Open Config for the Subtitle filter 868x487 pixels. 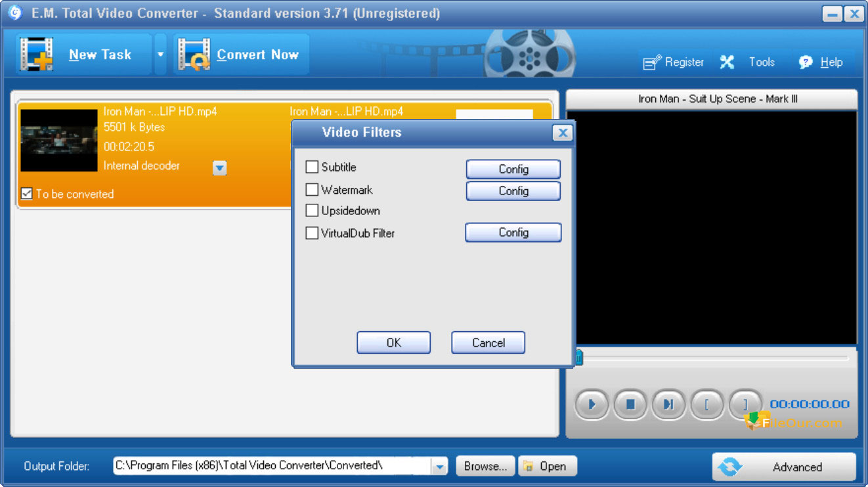[x=513, y=169]
